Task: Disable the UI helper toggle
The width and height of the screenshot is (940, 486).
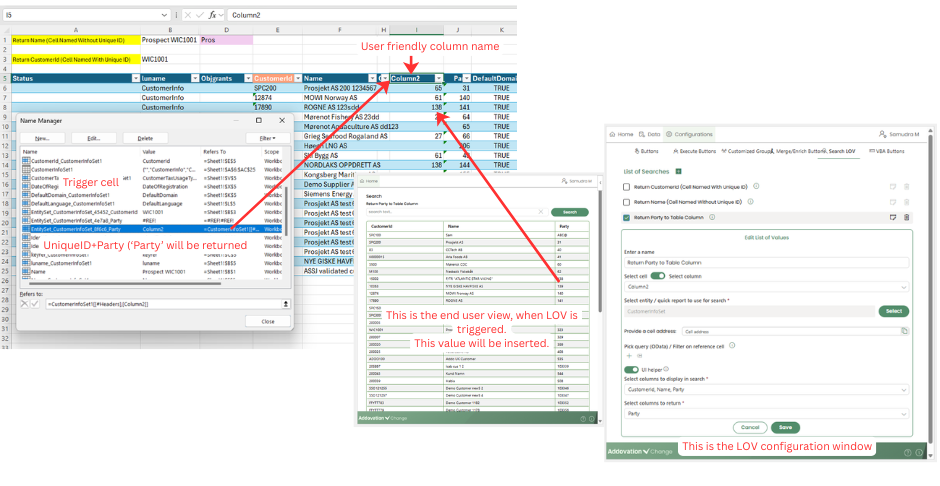Action: coord(631,369)
